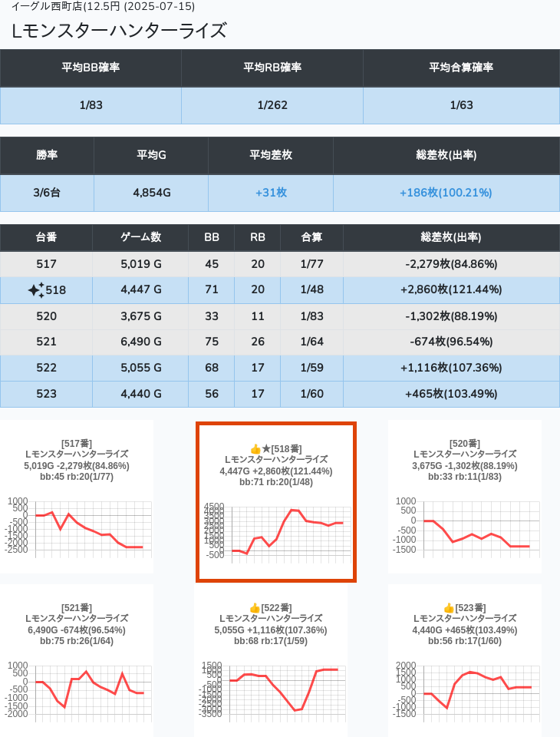This screenshot has width=560, height=737.
Task: Open the slump graph for machine 522
Action: [271, 693]
